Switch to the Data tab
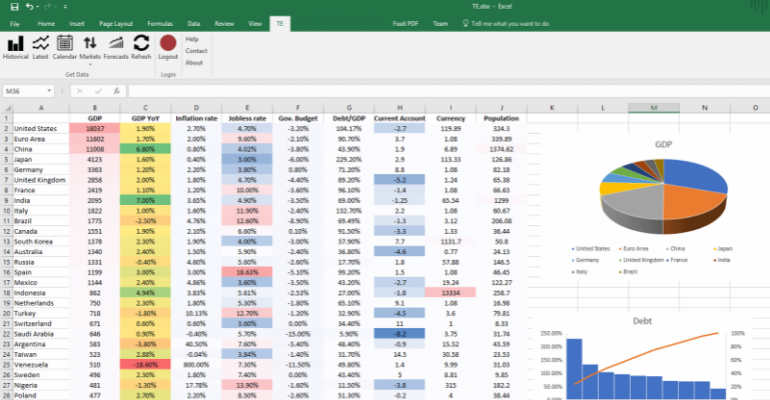The height and width of the screenshot is (400, 770). (193, 24)
